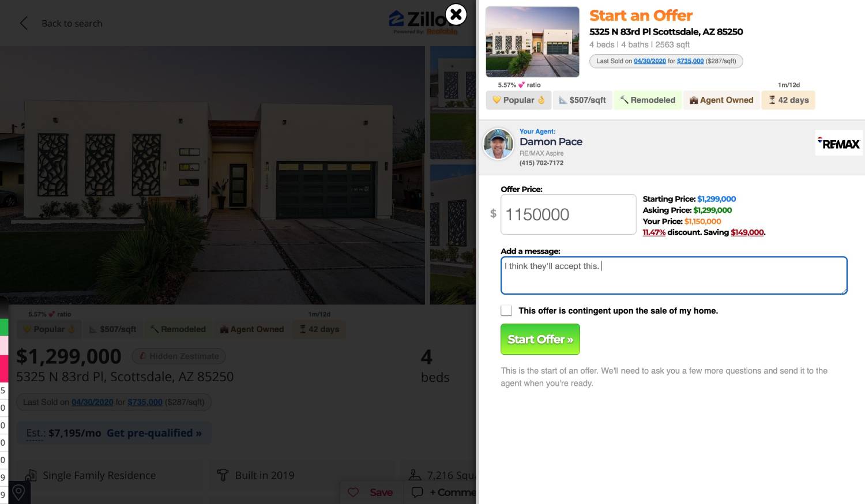Click the map pin icon at bottom left
Viewport: 865px width, 504px height.
click(18, 492)
